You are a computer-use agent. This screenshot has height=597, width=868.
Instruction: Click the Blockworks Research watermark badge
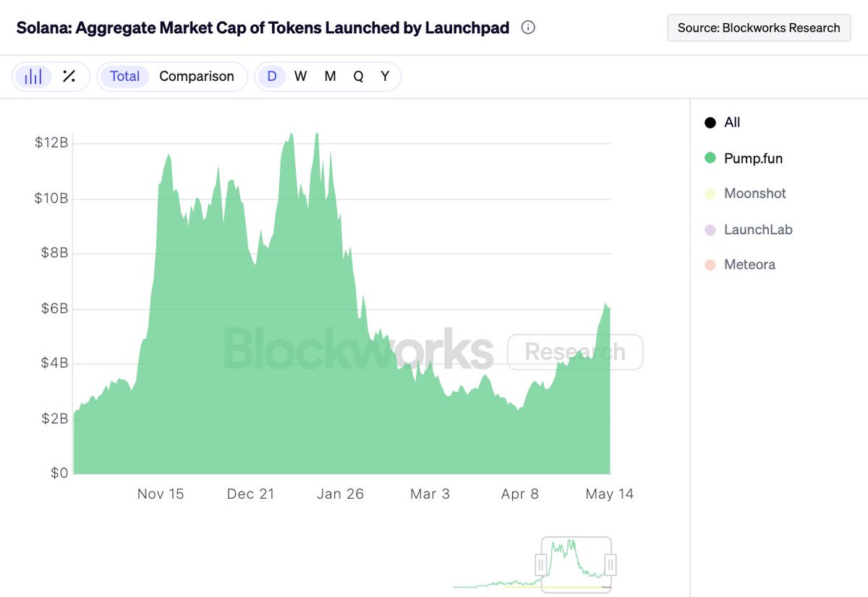pyautogui.click(x=574, y=352)
